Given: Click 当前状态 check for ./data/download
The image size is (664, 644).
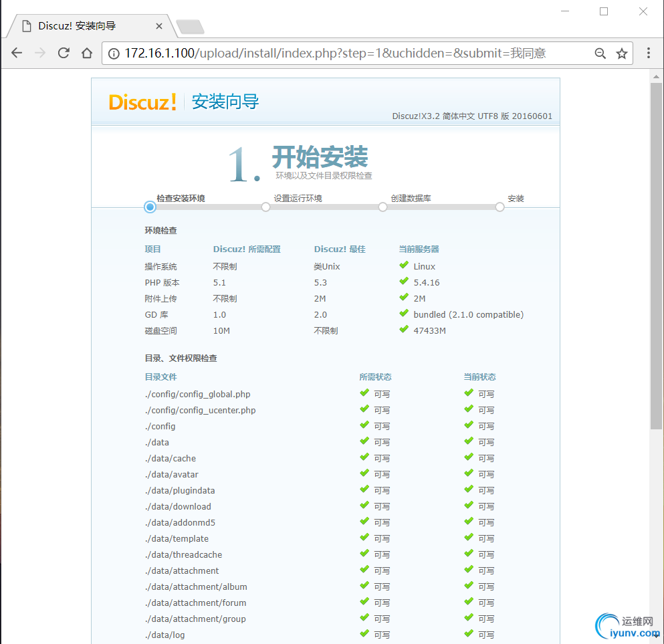Looking at the screenshot, I should click(x=468, y=506).
